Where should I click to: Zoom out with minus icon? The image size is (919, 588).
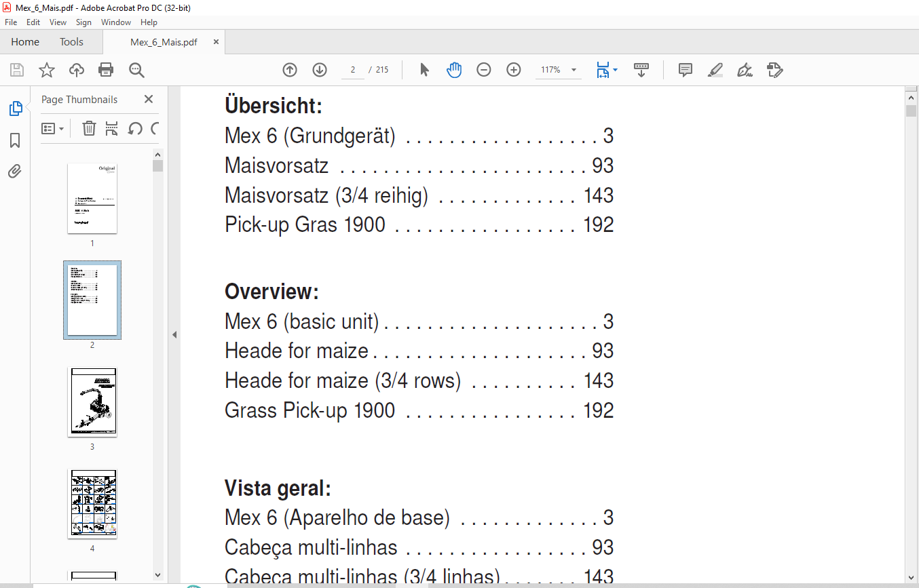pos(484,70)
